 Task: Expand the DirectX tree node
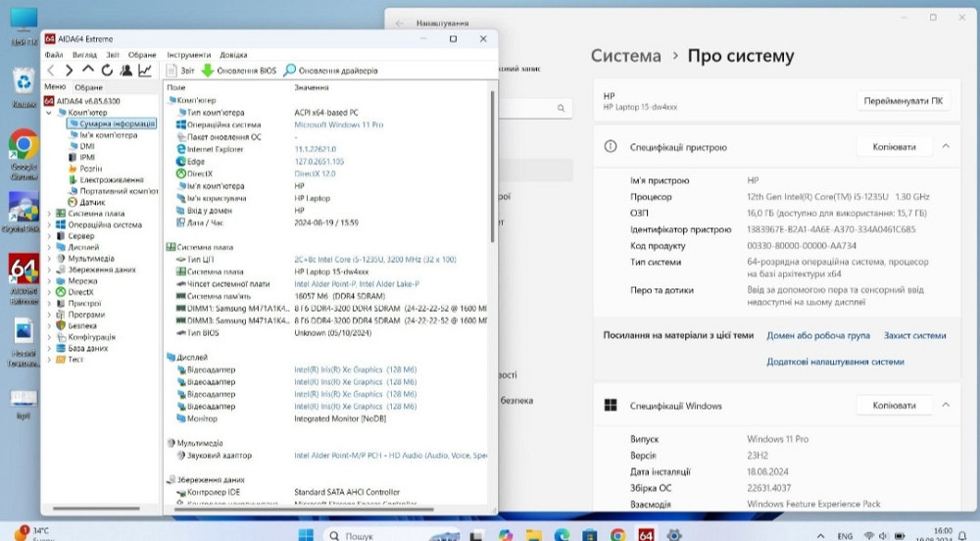coord(49,292)
